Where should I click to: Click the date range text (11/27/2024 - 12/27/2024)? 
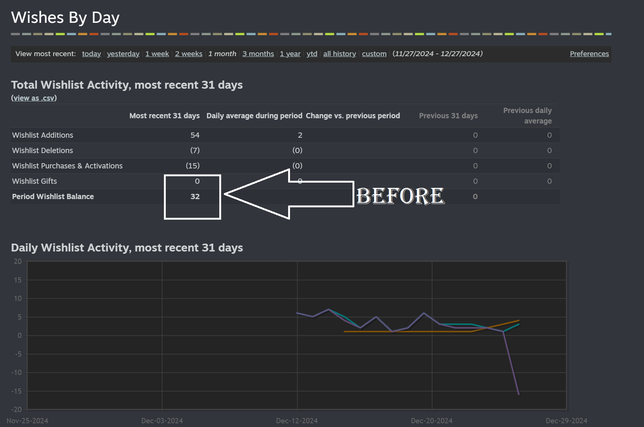[437, 54]
